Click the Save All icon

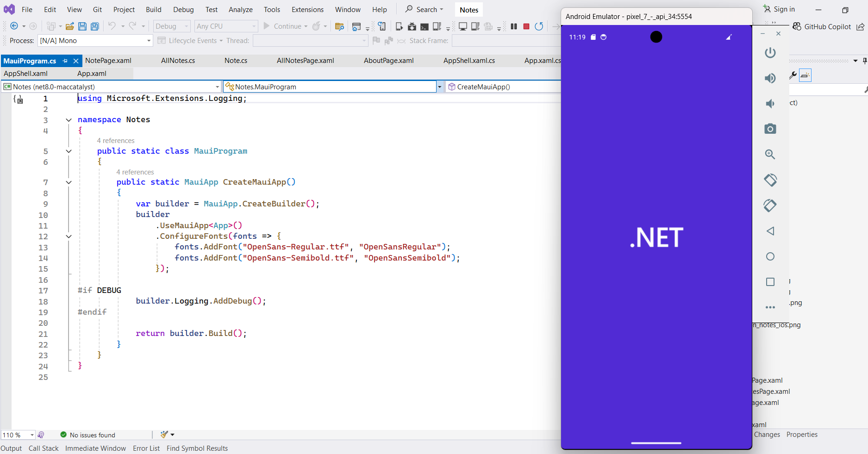tap(95, 26)
